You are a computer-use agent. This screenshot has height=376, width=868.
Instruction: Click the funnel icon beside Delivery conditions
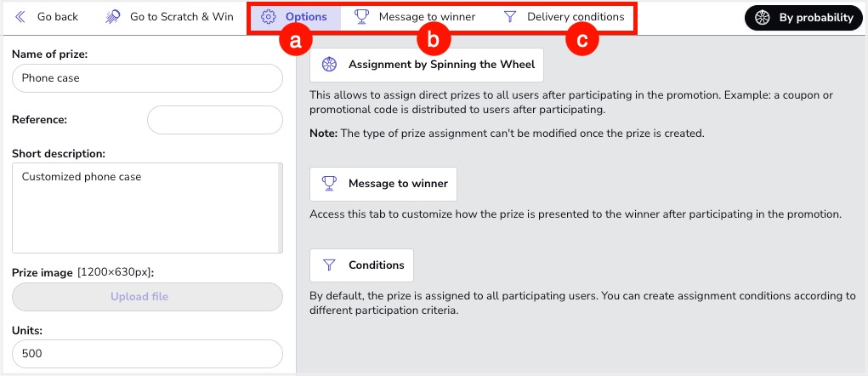click(510, 17)
